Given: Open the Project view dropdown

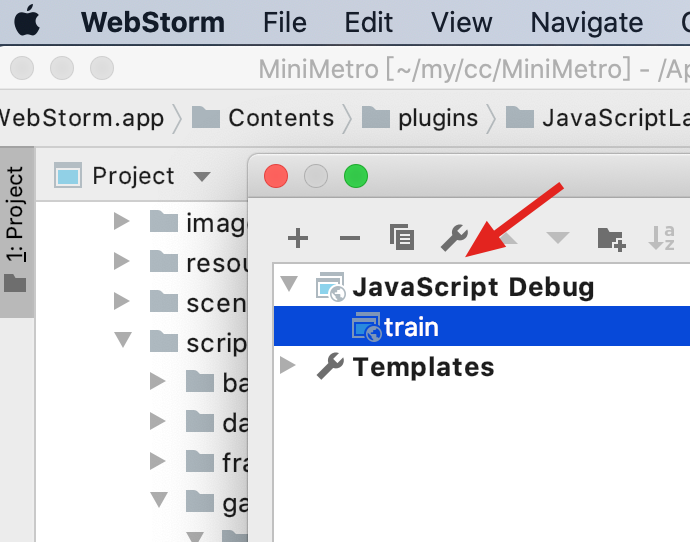Looking at the screenshot, I should click(x=202, y=177).
